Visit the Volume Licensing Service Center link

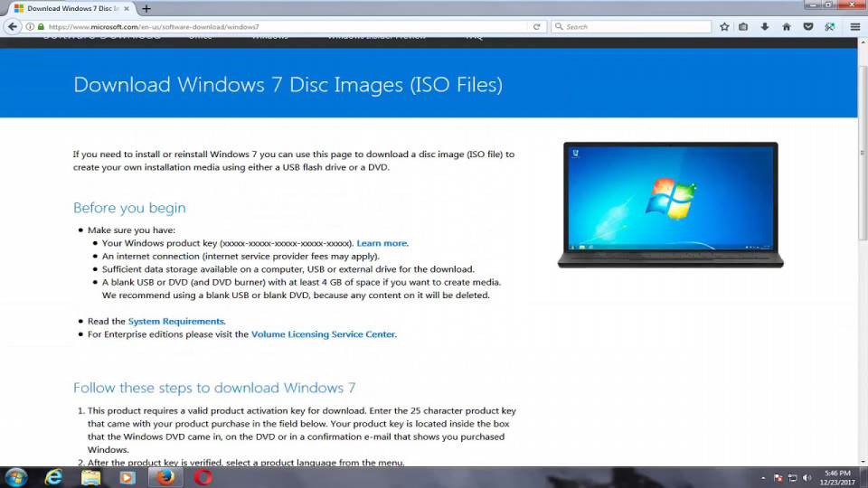[323, 334]
